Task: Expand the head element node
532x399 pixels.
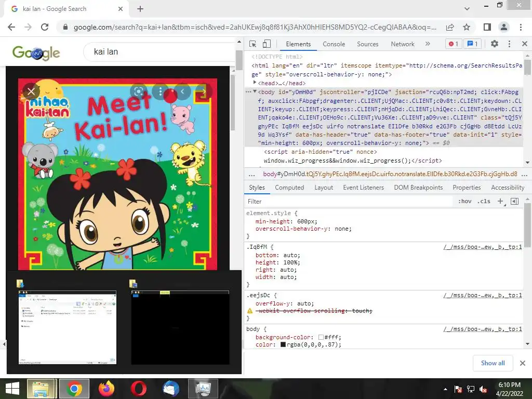Action: (255, 83)
